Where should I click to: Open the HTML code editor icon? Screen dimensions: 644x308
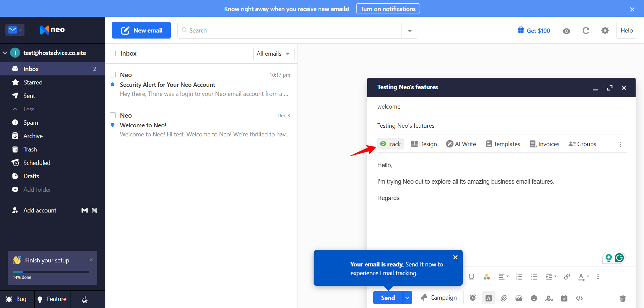[x=579, y=298]
